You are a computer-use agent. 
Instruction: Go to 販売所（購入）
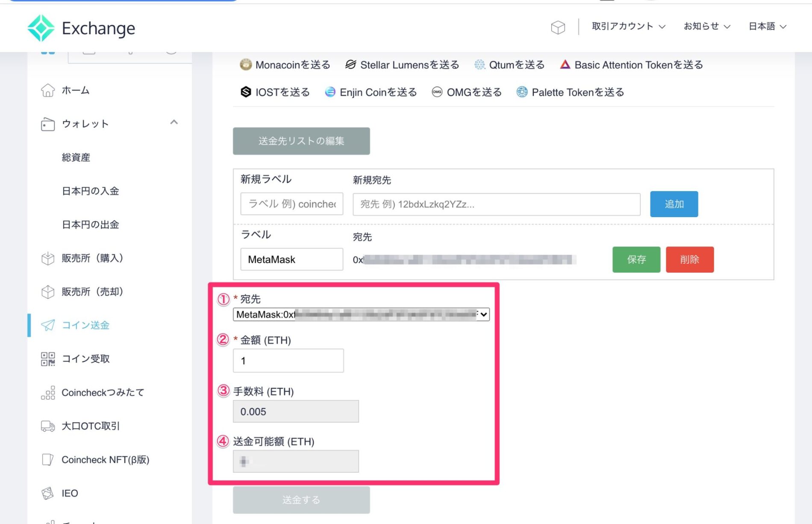coord(93,258)
